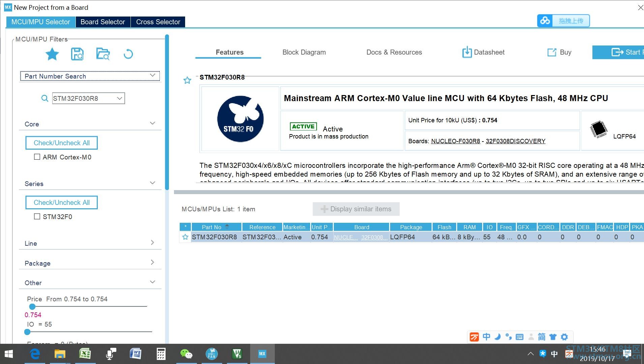This screenshot has height=364, width=644.
Task: Click the IME moon half-width icon
Action: click(x=497, y=337)
